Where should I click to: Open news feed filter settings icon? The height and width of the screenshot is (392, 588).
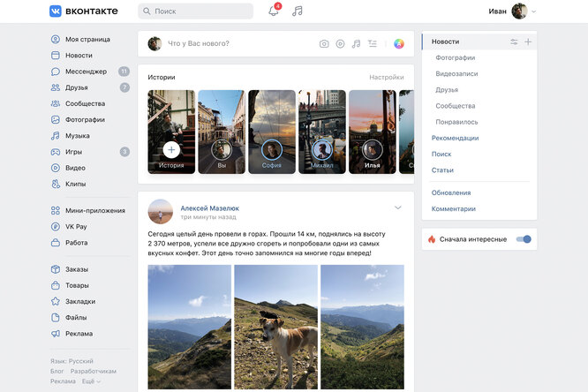point(514,41)
